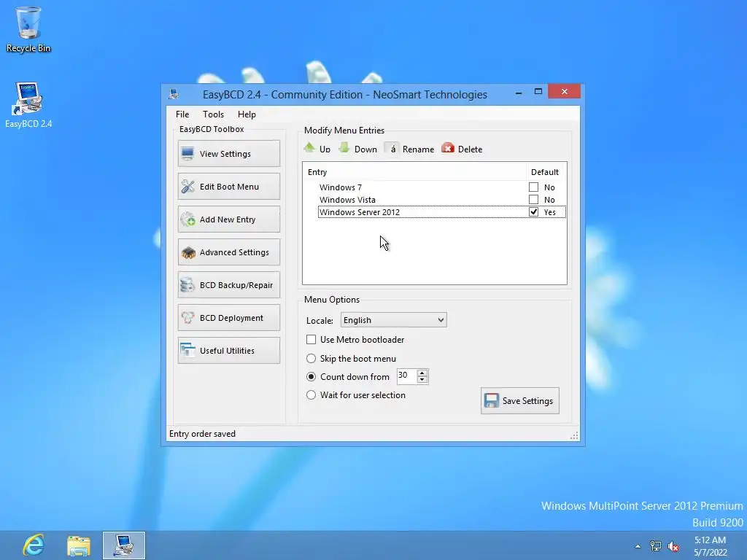The width and height of the screenshot is (747, 560).
Task: Select Wait for user selection option
Action: tap(311, 394)
